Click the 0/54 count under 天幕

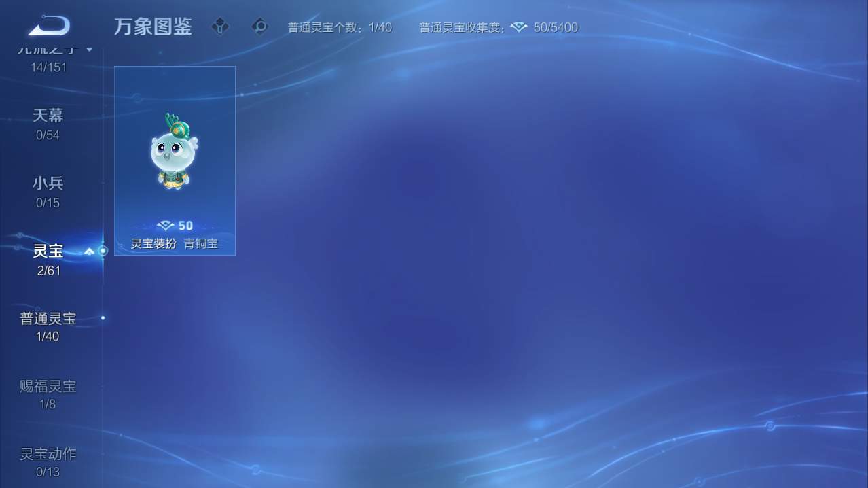48,135
